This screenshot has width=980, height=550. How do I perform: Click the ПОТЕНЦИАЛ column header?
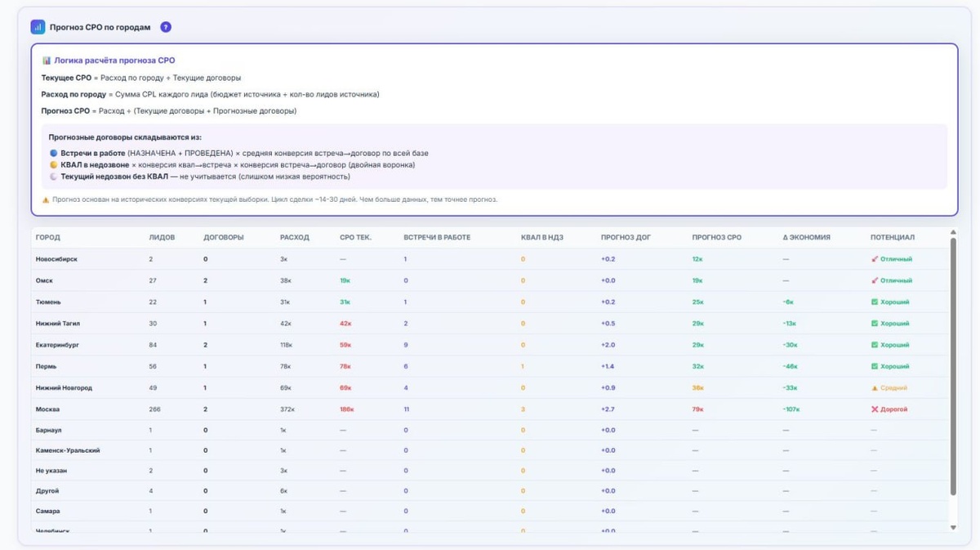[x=892, y=238]
